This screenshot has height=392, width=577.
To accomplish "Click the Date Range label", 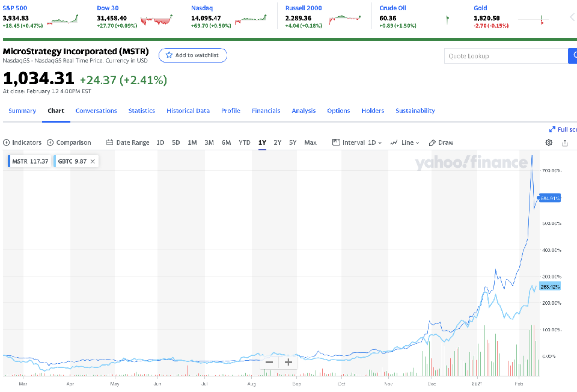I will tap(133, 142).
